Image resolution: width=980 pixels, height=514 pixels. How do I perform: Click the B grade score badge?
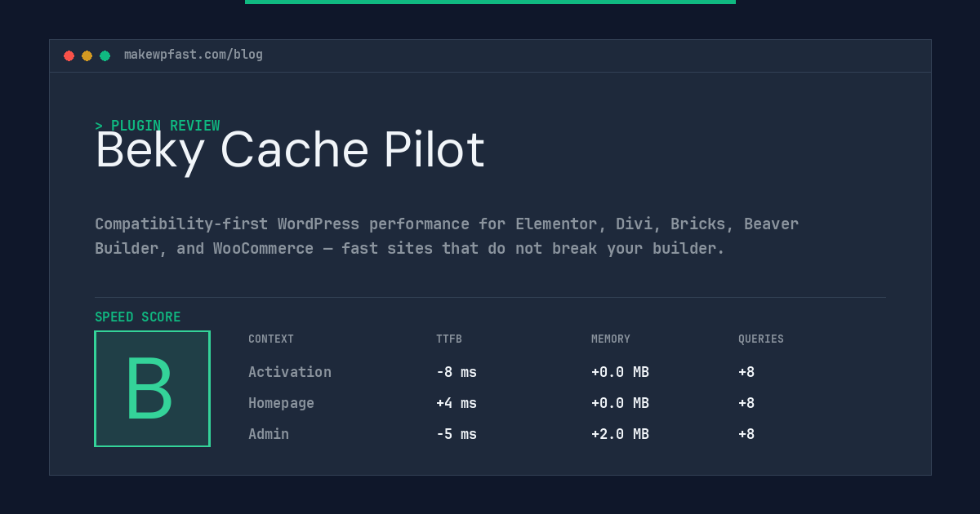click(152, 388)
